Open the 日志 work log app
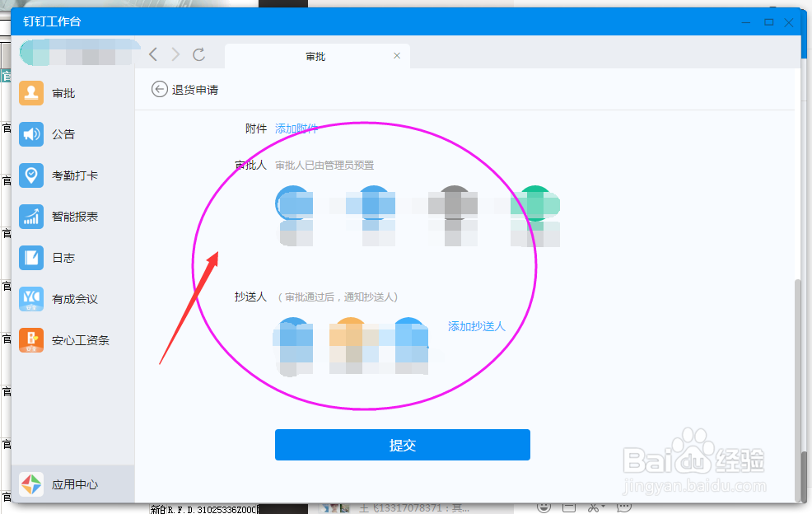Viewport: 812px width, 514px height. click(49, 258)
